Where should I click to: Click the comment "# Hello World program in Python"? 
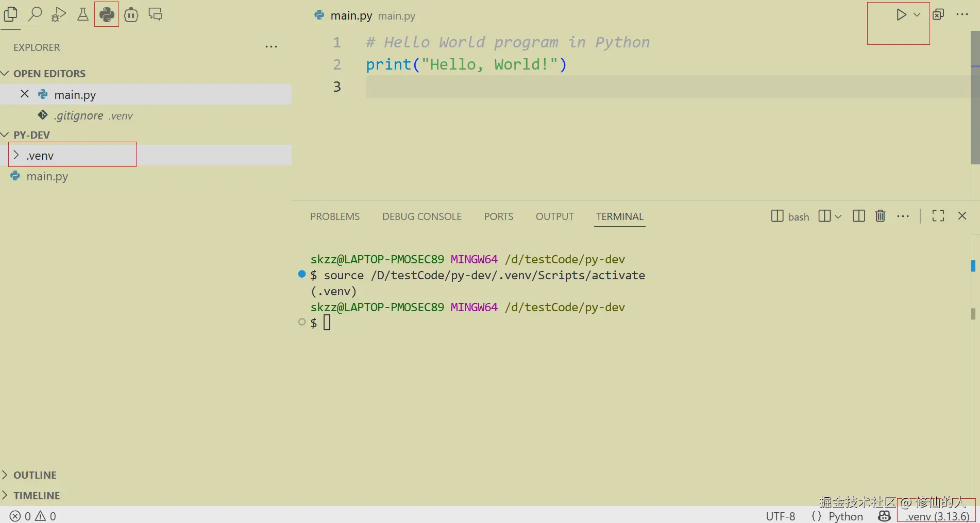point(508,42)
